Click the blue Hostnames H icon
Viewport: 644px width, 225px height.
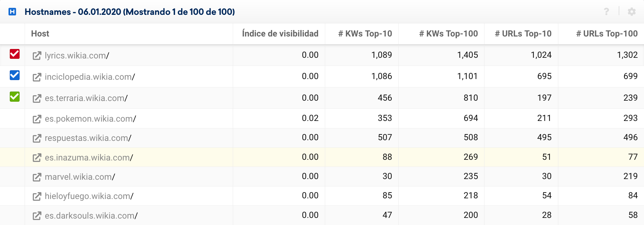pyautogui.click(x=12, y=12)
